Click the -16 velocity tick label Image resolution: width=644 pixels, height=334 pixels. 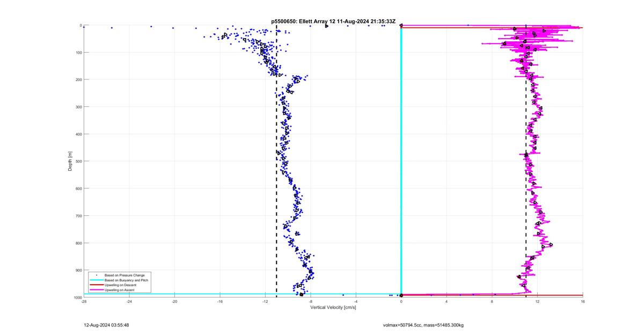219,301
